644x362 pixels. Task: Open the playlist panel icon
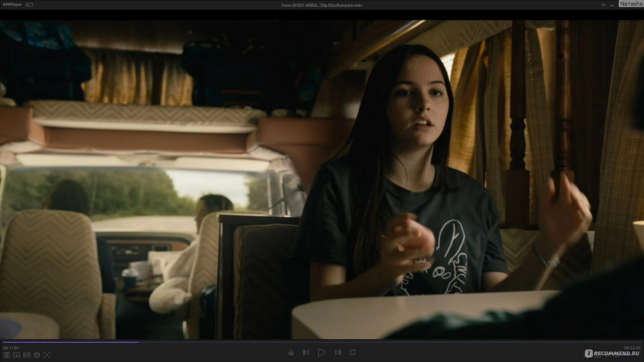(6, 355)
